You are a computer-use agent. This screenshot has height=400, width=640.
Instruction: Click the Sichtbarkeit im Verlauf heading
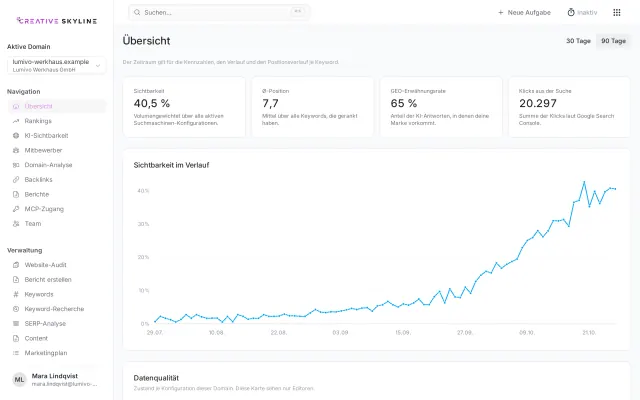click(171, 165)
